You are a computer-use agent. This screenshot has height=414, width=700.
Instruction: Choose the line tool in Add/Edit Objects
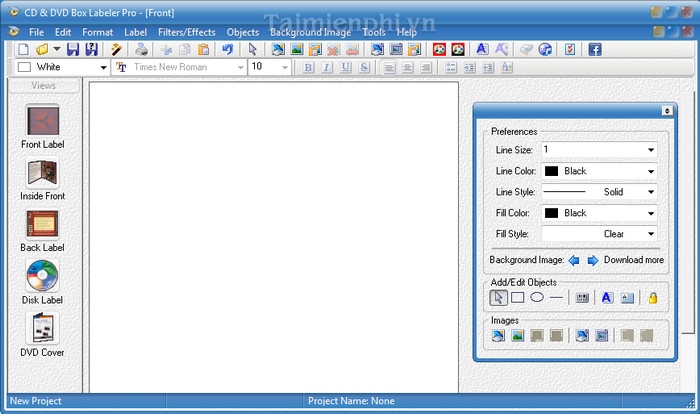pos(556,297)
